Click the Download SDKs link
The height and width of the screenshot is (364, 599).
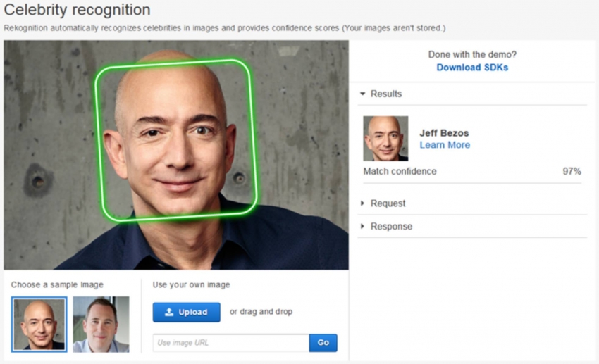[471, 68]
